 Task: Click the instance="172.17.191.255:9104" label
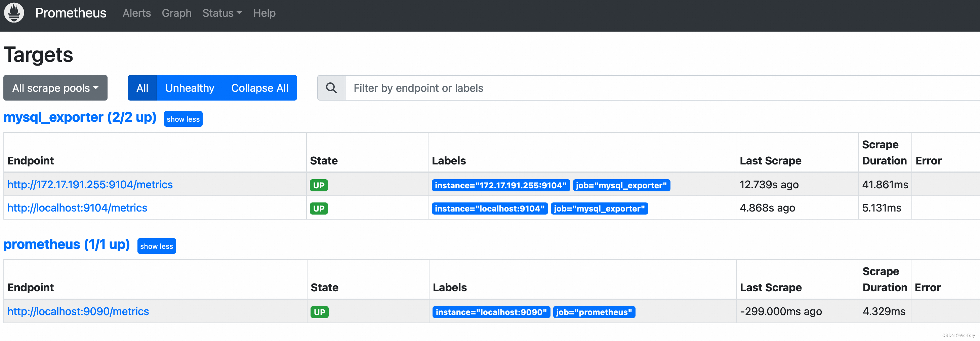[x=501, y=185]
